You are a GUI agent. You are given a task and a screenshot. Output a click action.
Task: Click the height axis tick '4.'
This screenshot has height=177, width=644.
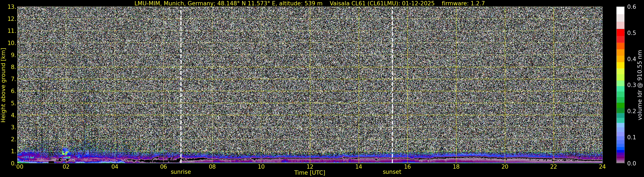point(13,115)
